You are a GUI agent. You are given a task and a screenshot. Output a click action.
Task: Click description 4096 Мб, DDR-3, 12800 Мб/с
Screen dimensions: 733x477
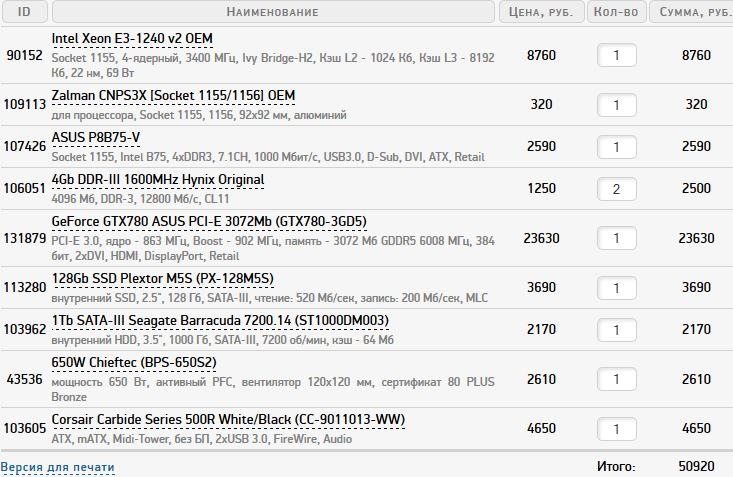tap(140, 199)
